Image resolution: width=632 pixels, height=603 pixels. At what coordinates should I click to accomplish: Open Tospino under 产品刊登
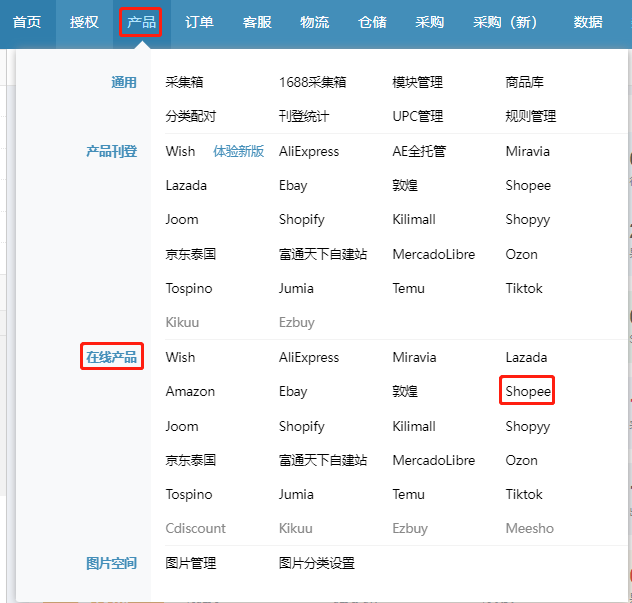189,289
